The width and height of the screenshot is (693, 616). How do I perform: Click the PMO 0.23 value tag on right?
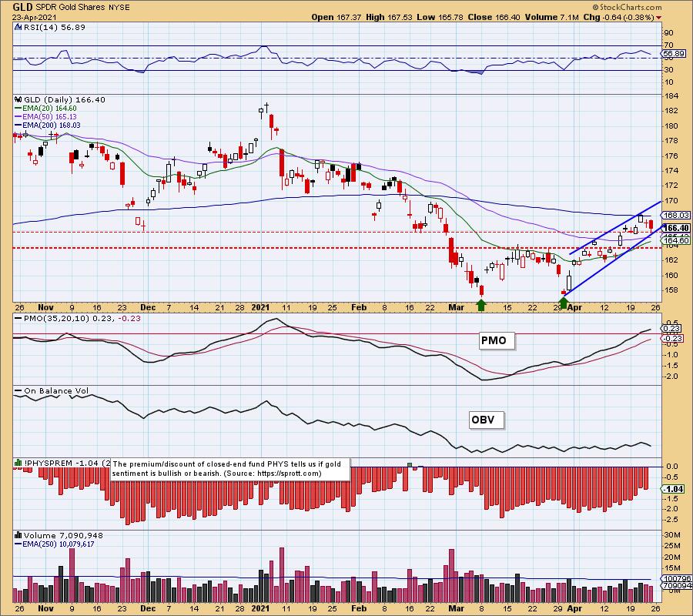(672, 328)
